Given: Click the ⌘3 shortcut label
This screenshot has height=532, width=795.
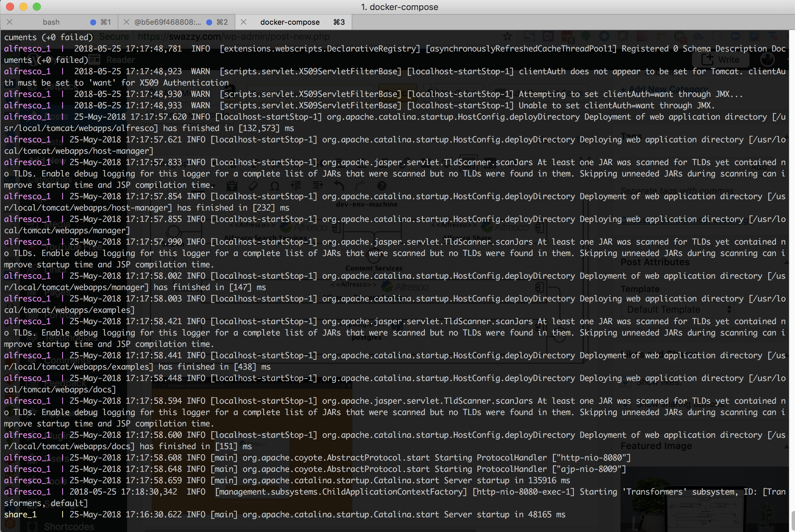Looking at the screenshot, I should pos(339,22).
